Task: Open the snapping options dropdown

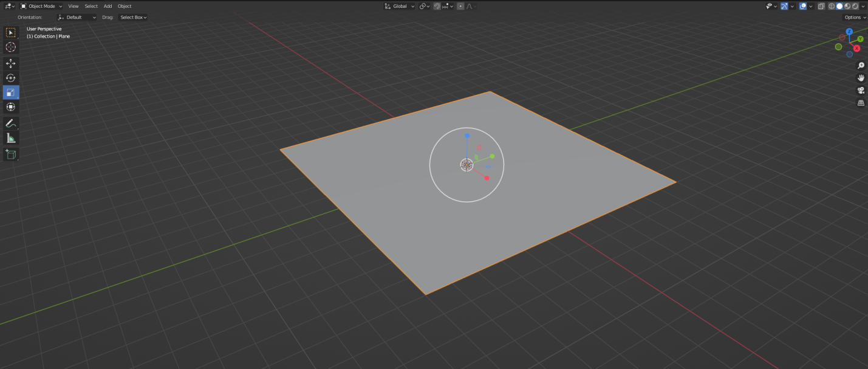Action: click(x=448, y=6)
